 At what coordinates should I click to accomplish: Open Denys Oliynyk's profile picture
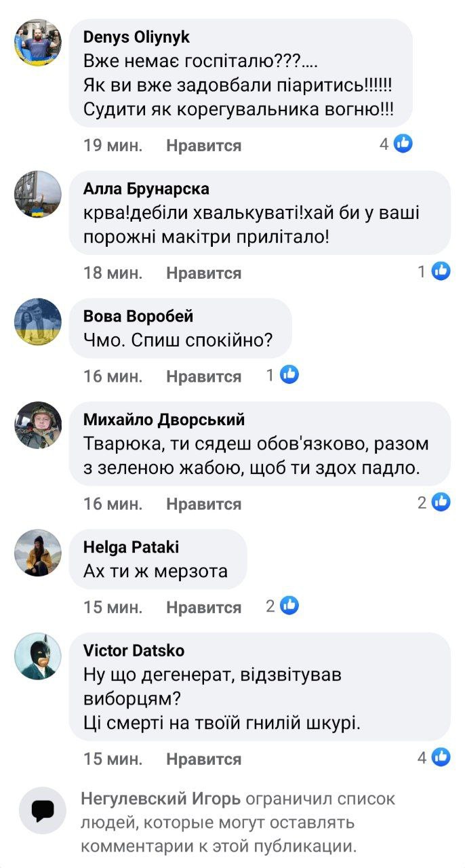point(38,43)
